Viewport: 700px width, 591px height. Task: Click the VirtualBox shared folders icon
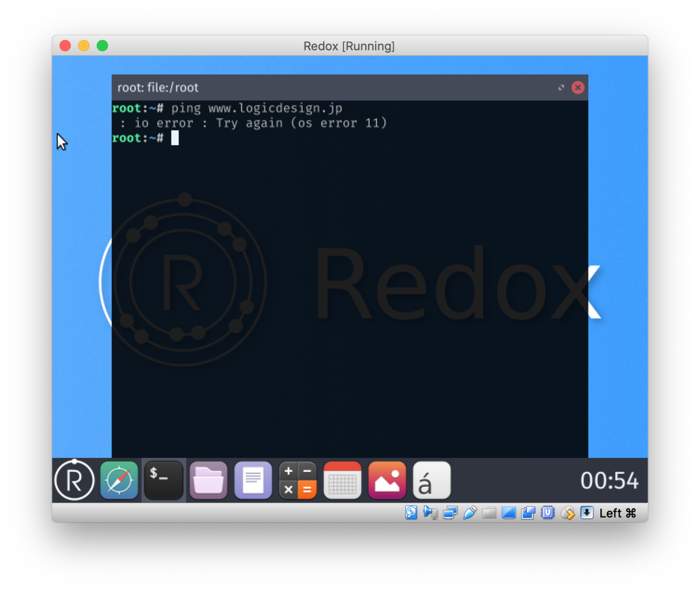(x=489, y=513)
